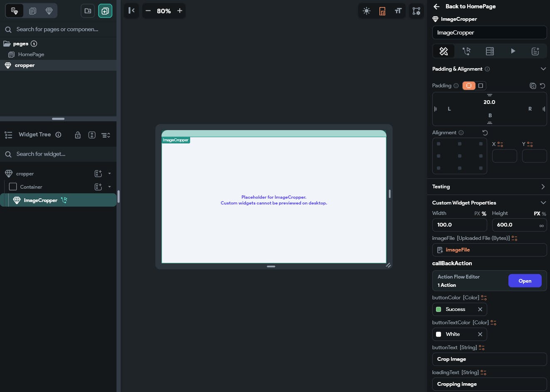Select the Container in widget tree

[x=31, y=187]
